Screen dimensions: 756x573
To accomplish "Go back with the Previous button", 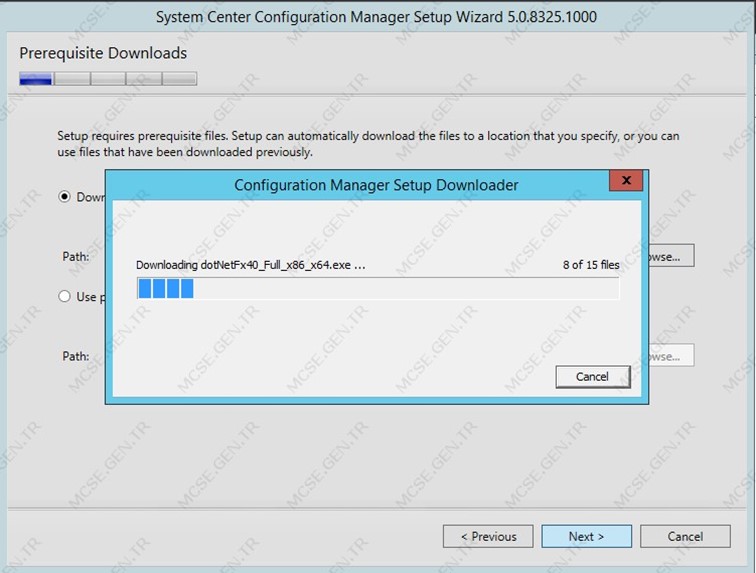I will [488, 536].
